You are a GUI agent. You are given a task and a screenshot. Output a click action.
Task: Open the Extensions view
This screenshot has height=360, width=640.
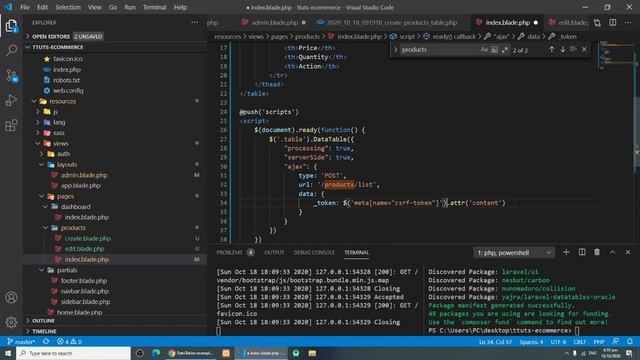(x=11, y=125)
